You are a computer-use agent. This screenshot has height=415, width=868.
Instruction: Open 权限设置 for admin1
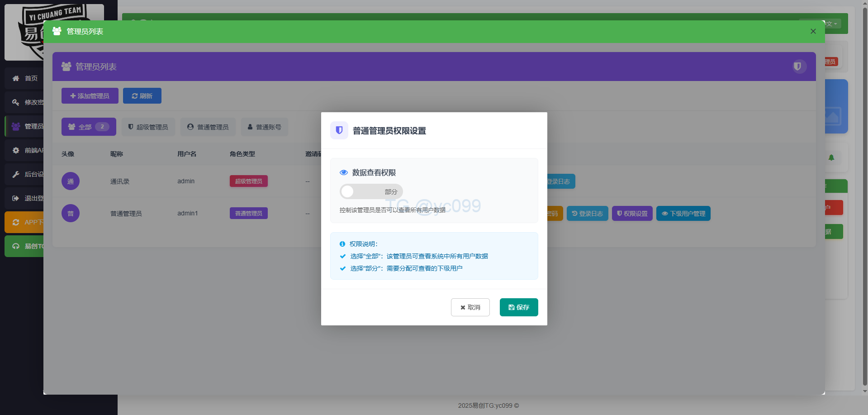click(632, 214)
